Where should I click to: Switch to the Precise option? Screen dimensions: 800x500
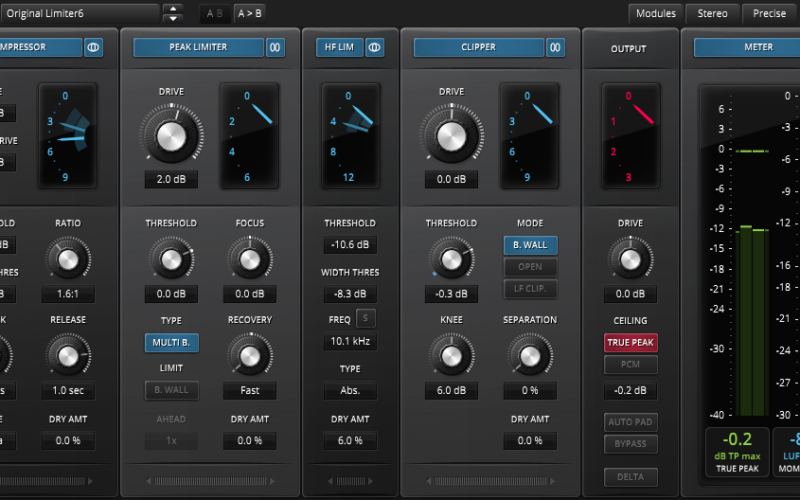click(769, 13)
